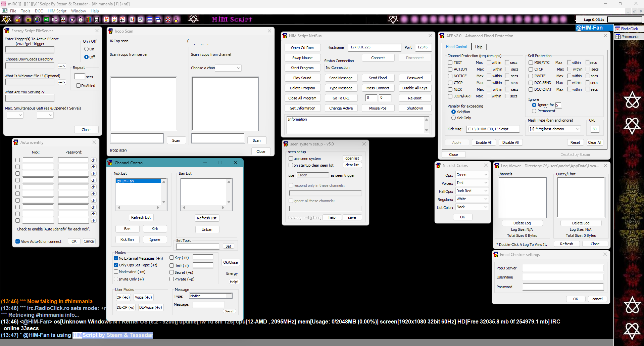Image resolution: width=644 pixels, height=346 pixels.
Task: Click into the Pop3 Server input field
Action: tap(563, 268)
